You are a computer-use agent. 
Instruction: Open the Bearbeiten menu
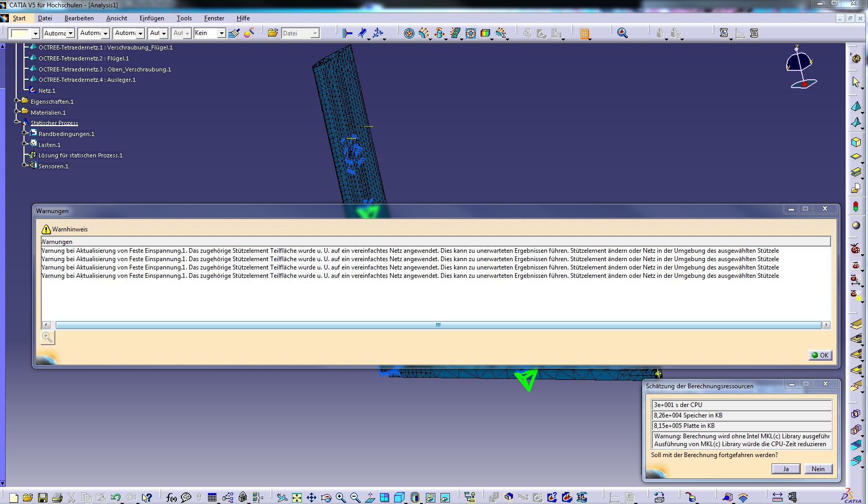point(79,18)
